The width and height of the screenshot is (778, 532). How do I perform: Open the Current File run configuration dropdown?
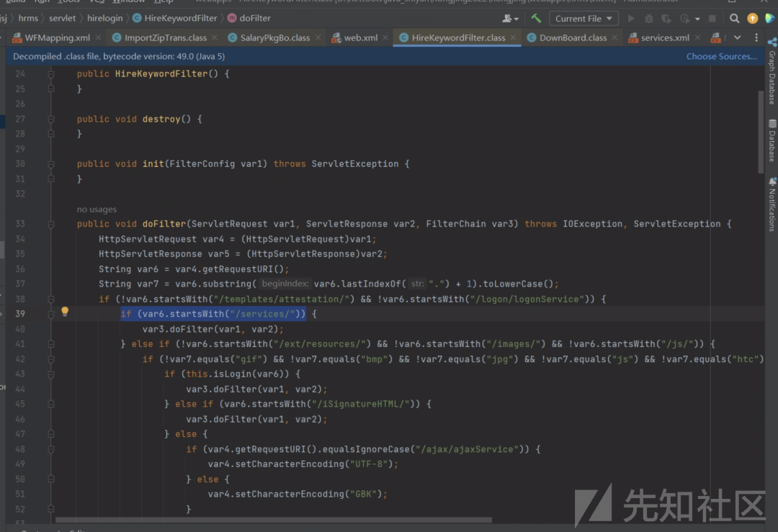pyautogui.click(x=583, y=18)
